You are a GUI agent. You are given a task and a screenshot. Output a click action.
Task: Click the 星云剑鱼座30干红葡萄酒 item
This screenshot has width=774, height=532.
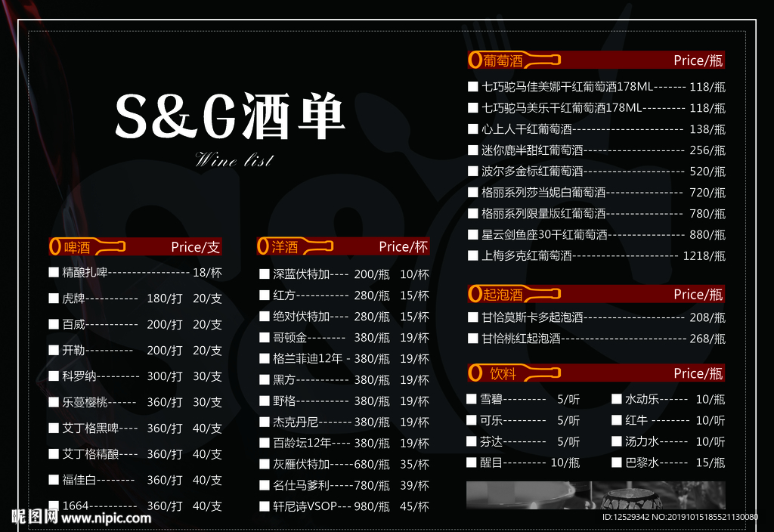tap(544, 234)
